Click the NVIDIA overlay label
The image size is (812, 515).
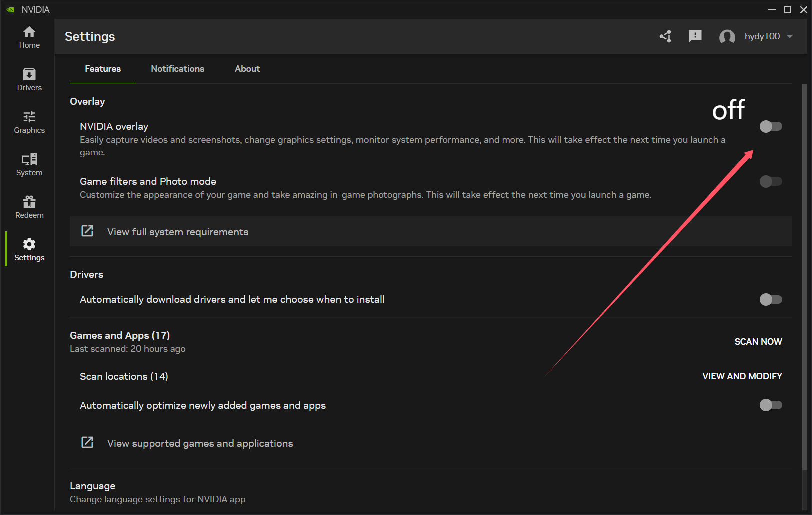(114, 126)
